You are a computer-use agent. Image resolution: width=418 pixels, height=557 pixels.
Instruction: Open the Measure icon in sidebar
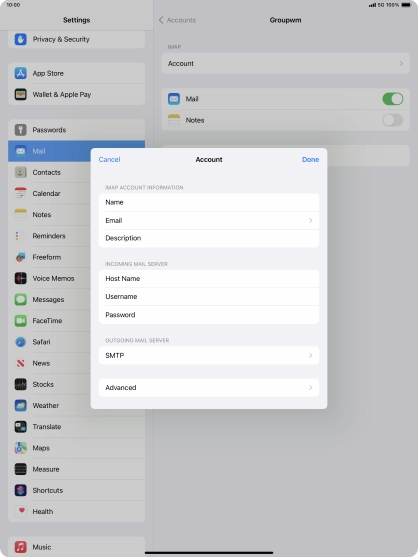coord(21,469)
